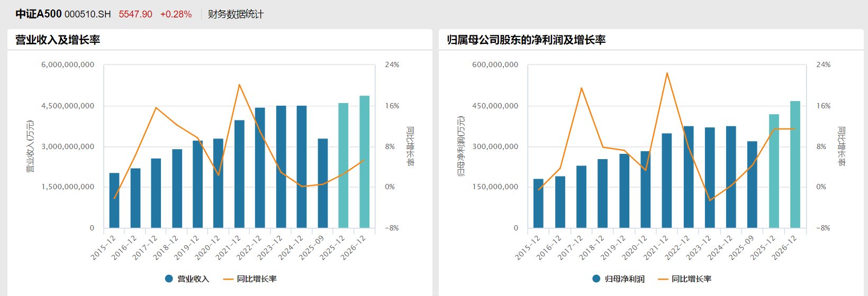This screenshot has height=296, width=868.
Task: Hide 同比增长率 line via net profit legend label
Action: click(x=691, y=279)
